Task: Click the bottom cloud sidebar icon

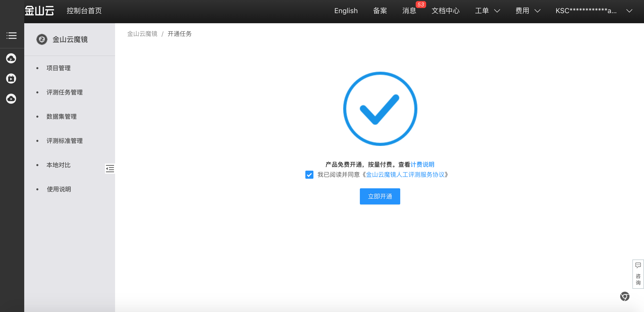Action: 11,99
